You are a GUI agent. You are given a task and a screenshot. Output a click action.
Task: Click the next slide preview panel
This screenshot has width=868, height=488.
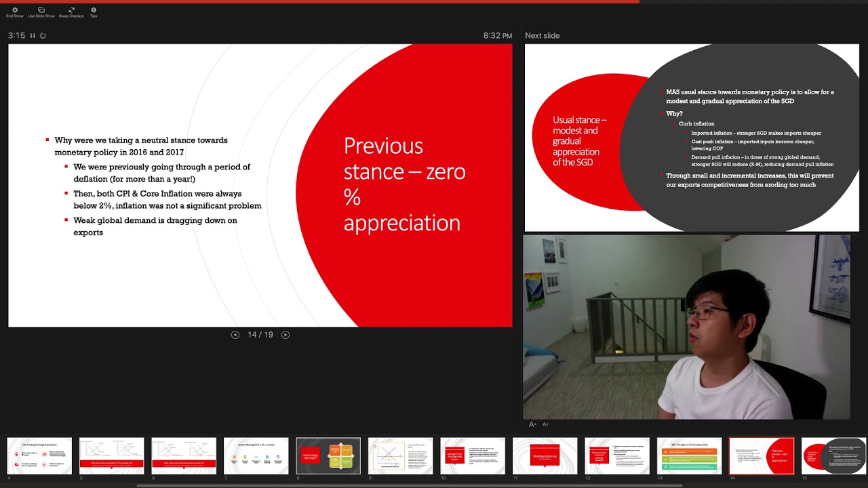[x=692, y=138]
